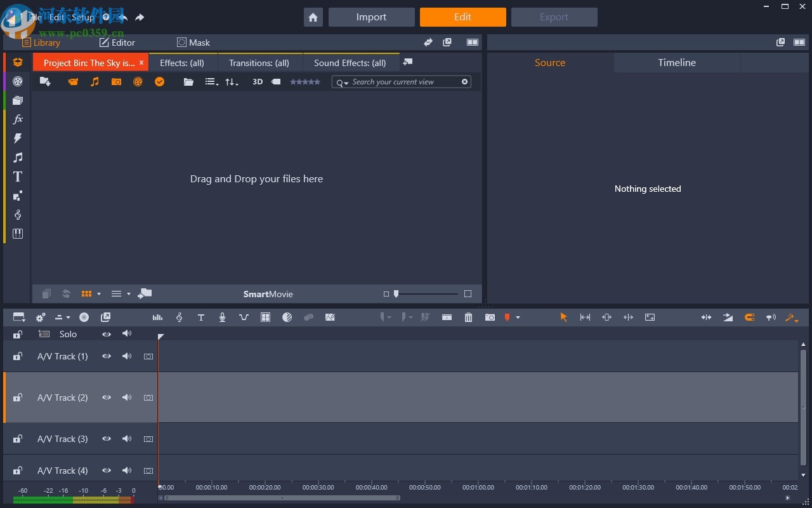Expand the sort order dropdown in the library
This screenshot has width=812, height=508.
click(232, 82)
